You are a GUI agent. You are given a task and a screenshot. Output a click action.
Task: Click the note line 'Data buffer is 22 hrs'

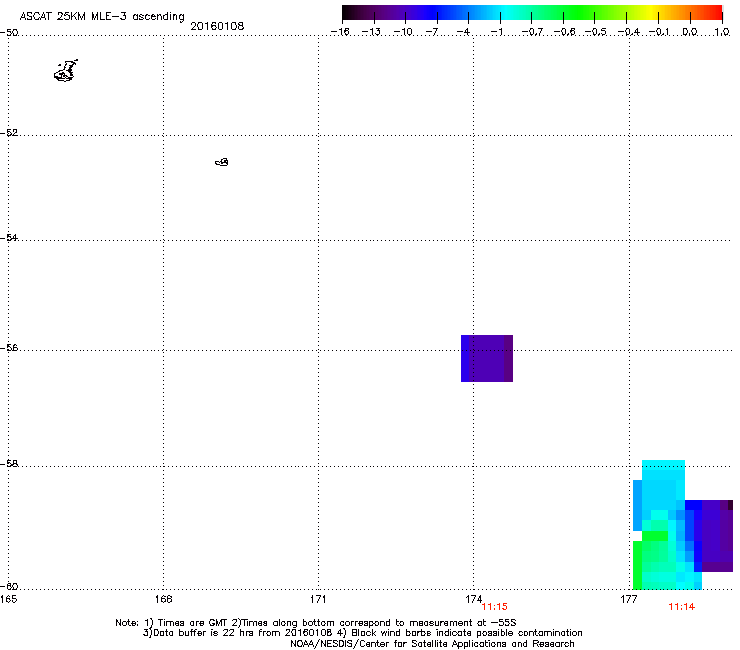point(362,633)
